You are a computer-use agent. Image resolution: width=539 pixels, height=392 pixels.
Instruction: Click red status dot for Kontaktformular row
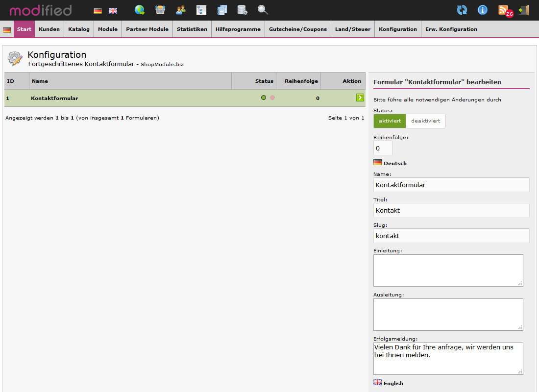click(272, 98)
